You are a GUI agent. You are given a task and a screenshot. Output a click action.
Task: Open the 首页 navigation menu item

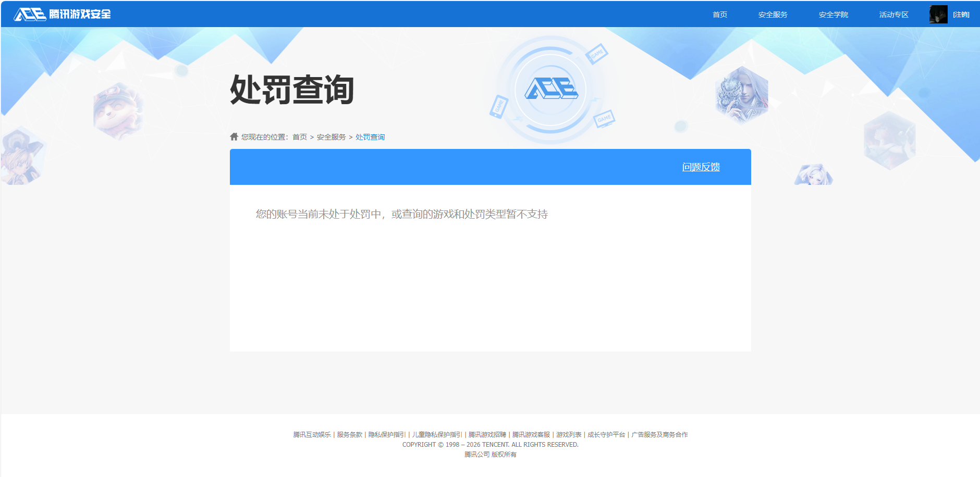pos(719,14)
